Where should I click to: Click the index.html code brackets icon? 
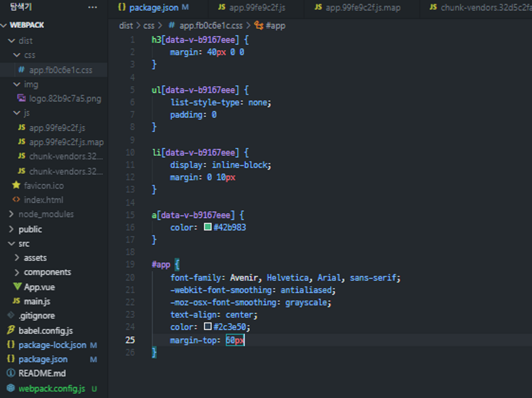[x=16, y=199]
